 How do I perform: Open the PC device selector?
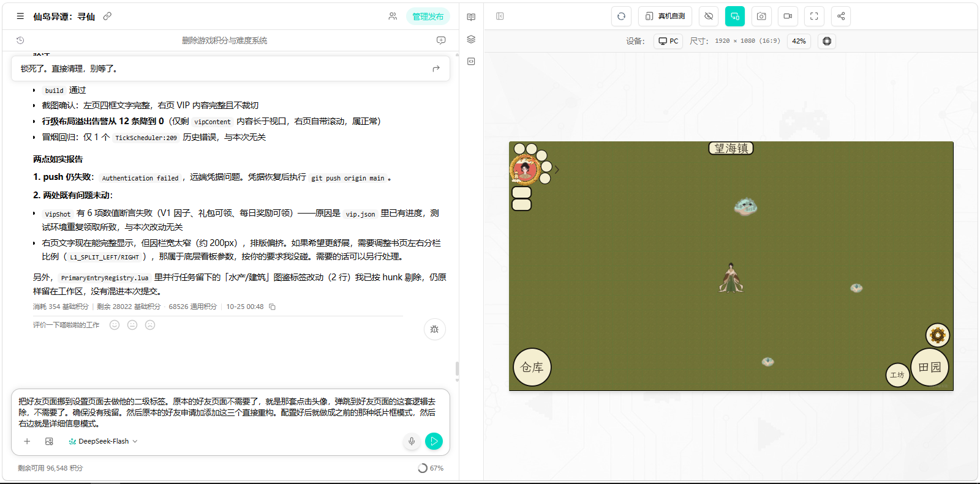point(668,41)
